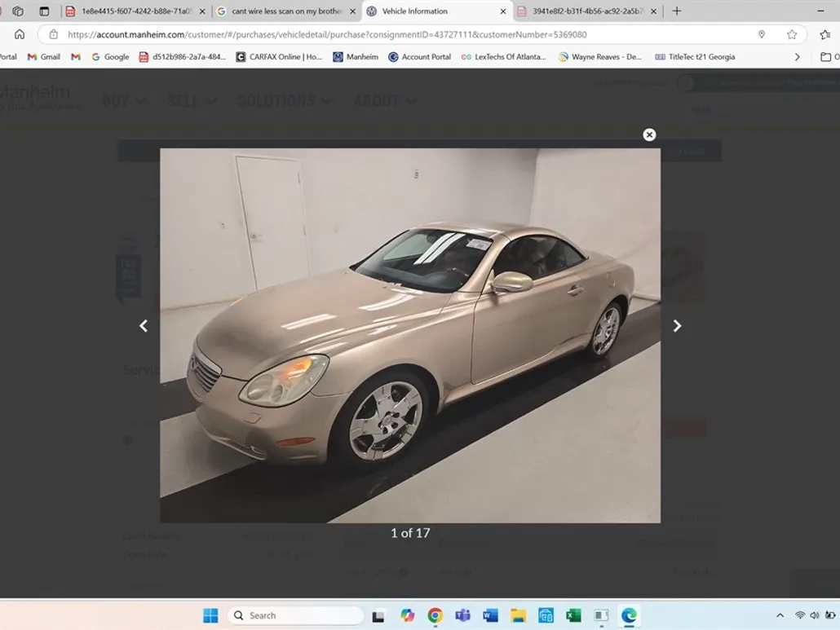The width and height of the screenshot is (840, 630).
Task: Show the previous vehicle photo
Action: [144, 325]
